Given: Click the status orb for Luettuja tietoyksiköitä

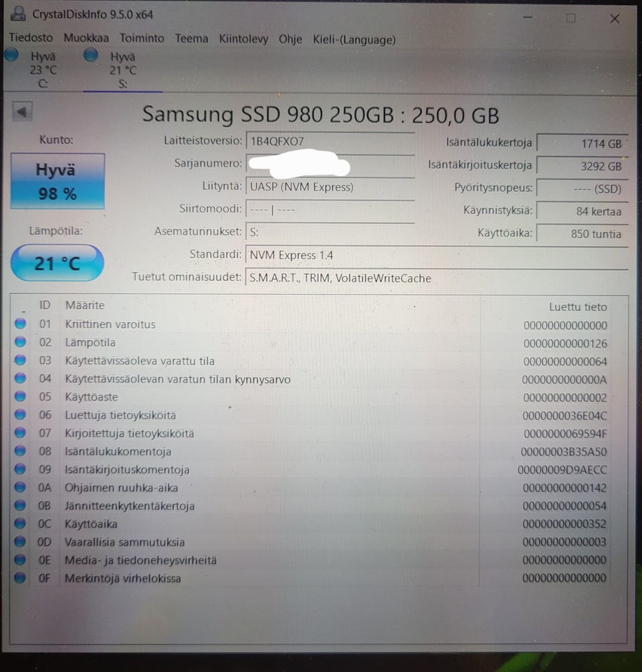Looking at the screenshot, I should pos(20,415).
